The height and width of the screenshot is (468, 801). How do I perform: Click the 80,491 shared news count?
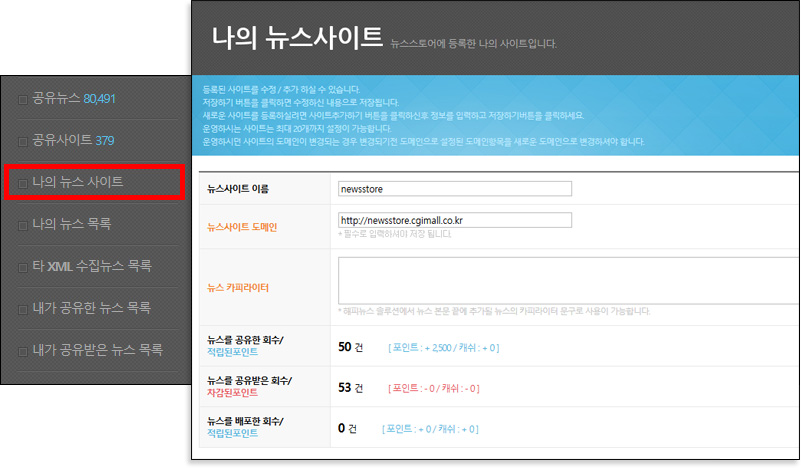tap(99, 99)
